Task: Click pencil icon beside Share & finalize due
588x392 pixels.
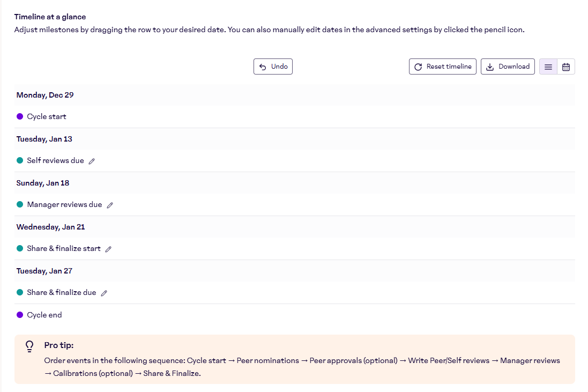Action: point(104,293)
